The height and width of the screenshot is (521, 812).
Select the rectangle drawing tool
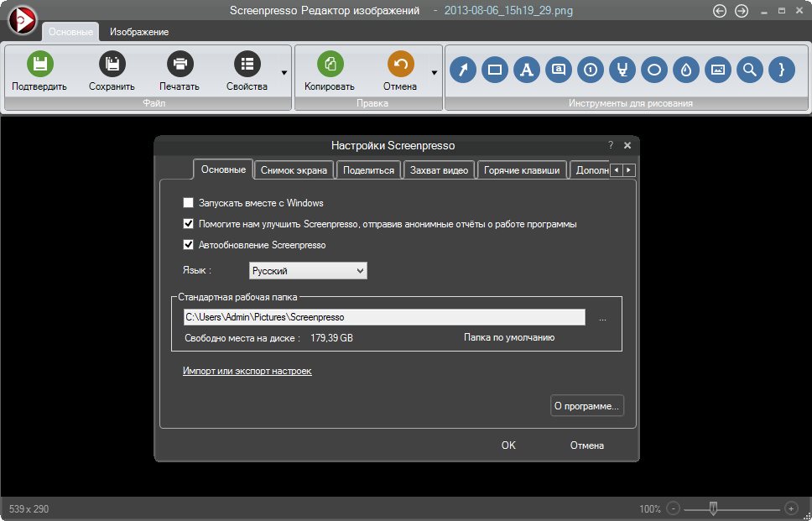coord(495,70)
